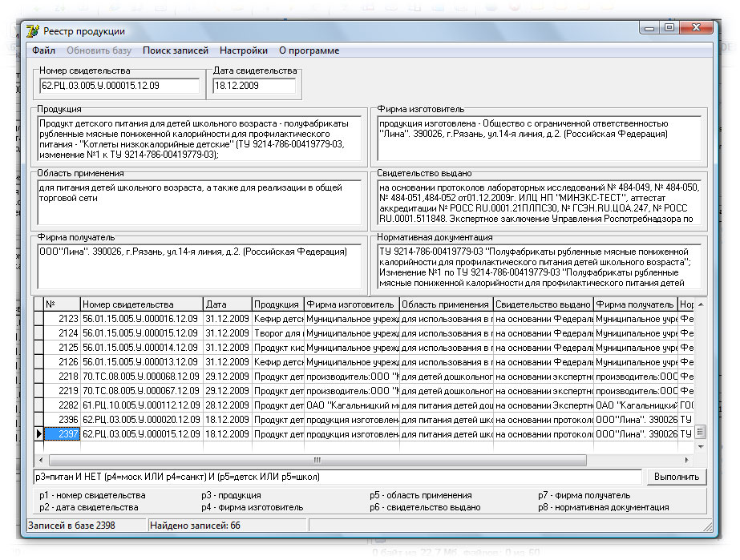Click the current-row arrow indicator for 2397

38,434
